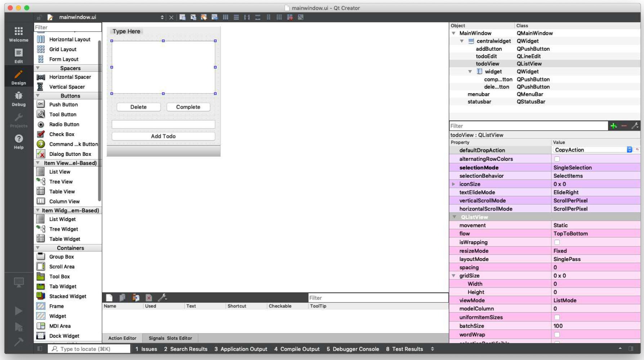Click the property editor Filter field

tap(529, 126)
